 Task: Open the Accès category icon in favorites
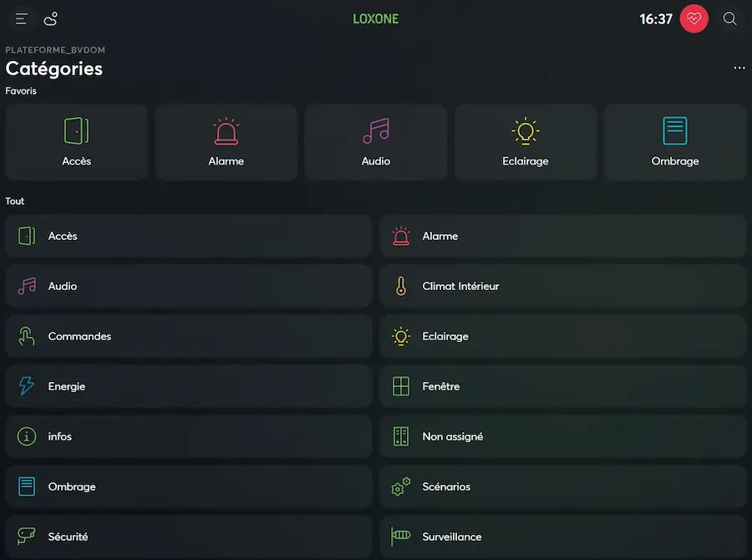click(x=76, y=130)
